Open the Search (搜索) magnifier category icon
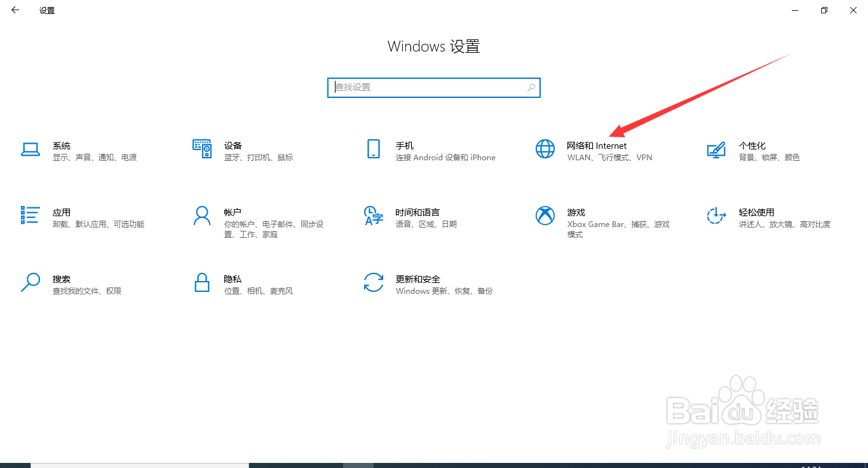The width and height of the screenshot is (868, 468). 31,282
